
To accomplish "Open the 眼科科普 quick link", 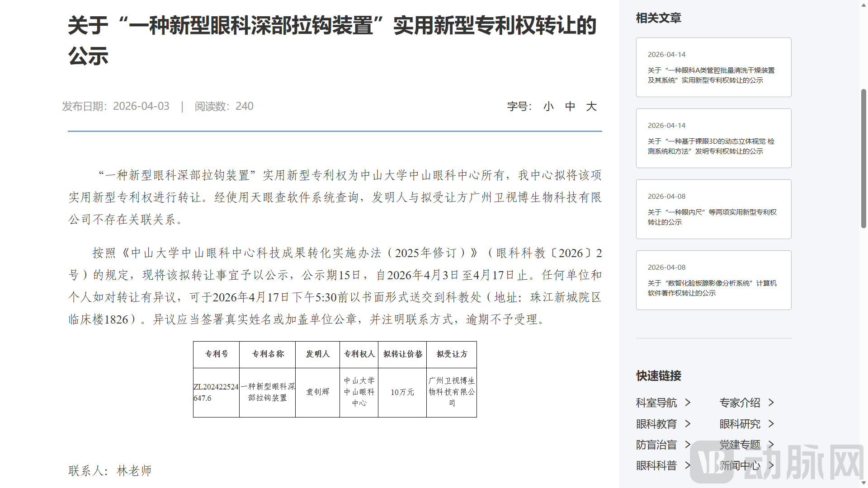I will [x=656, y=465].
